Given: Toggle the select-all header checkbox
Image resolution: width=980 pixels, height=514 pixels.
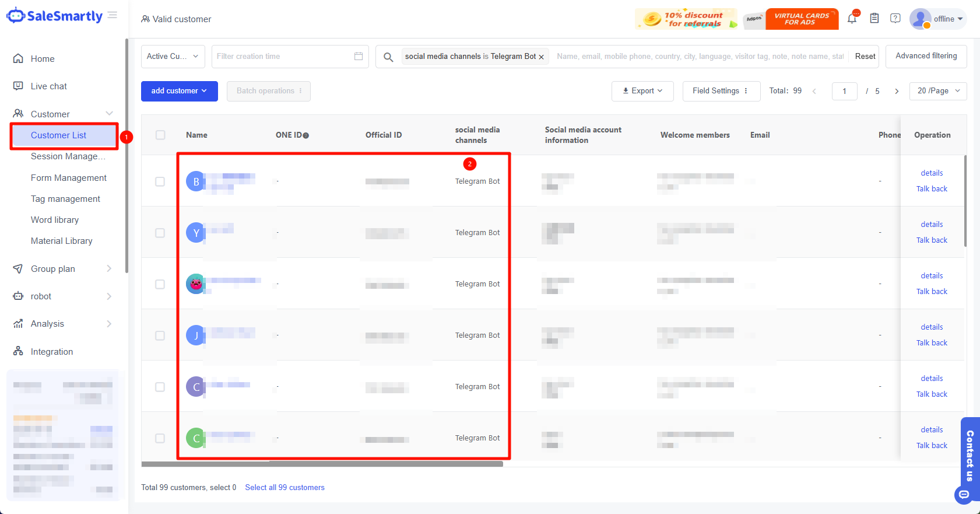Looking at the screenshot, I should coord(160,135).
